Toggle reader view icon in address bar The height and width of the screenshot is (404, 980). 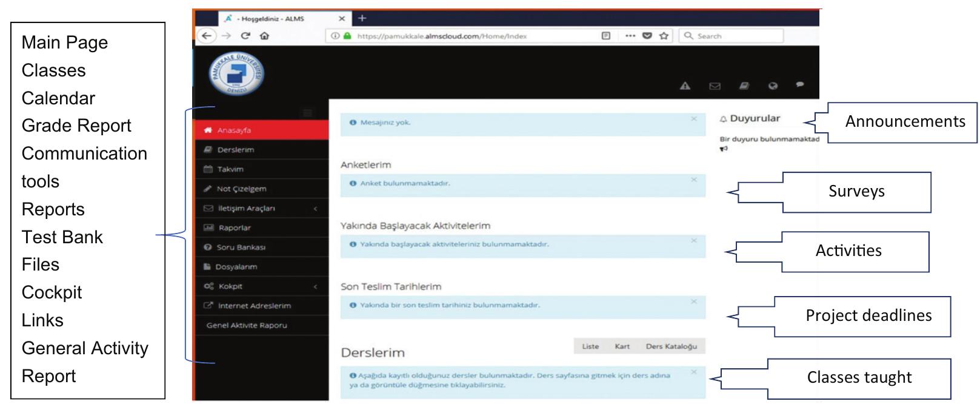(x=605, y=36)
